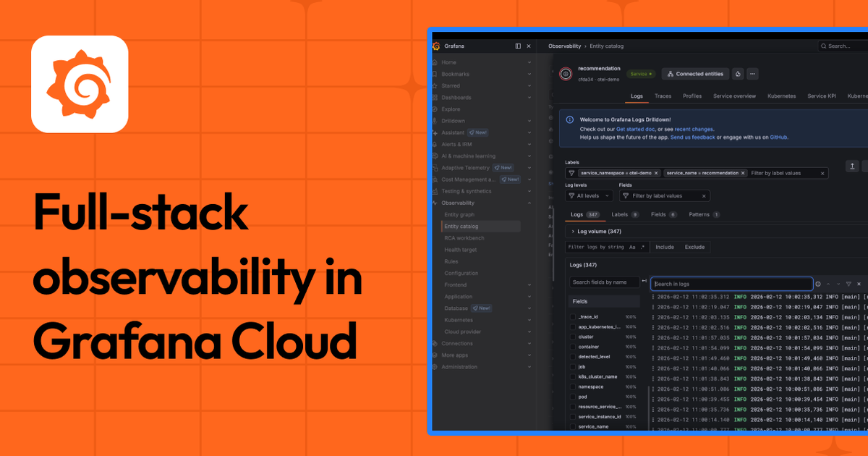Clear the Fields filter with X

tap(704, 195)
